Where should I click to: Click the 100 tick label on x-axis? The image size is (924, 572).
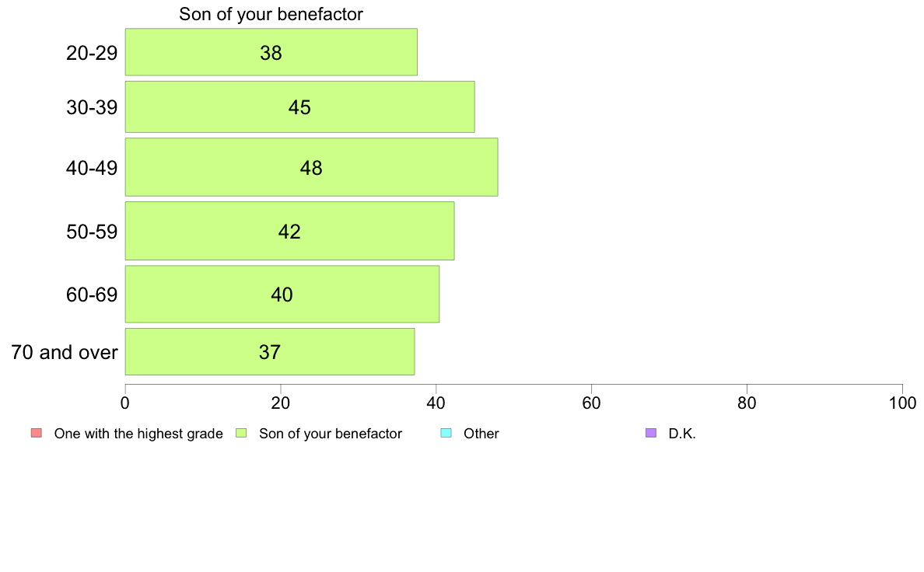point(902,403)
